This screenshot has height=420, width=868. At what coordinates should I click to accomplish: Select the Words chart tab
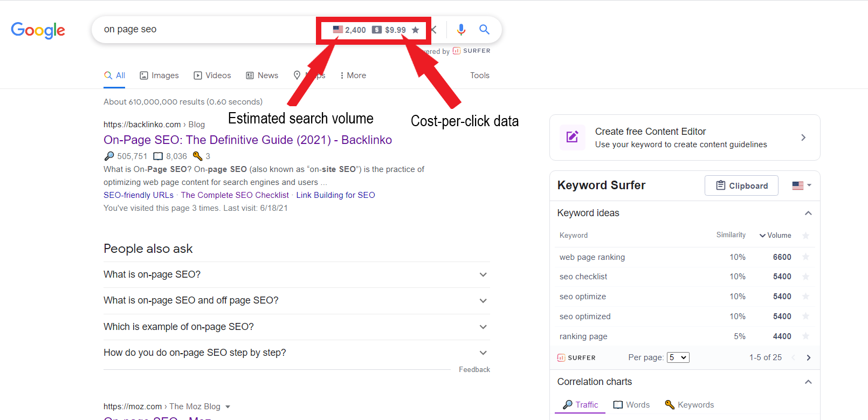tap(631, 405)
